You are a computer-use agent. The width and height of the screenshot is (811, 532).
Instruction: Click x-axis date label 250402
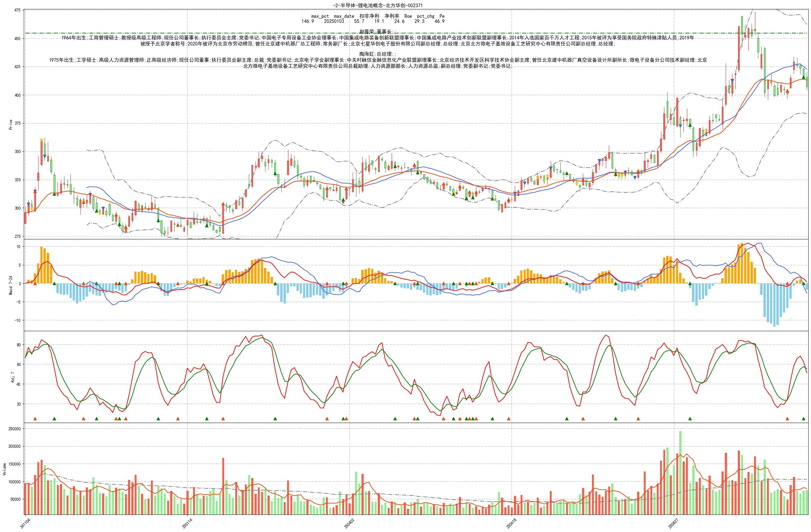(349, 523)
